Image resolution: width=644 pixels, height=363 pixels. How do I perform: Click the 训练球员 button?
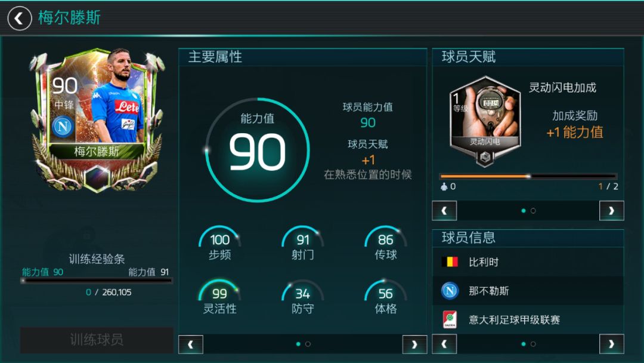coord(97,340)
